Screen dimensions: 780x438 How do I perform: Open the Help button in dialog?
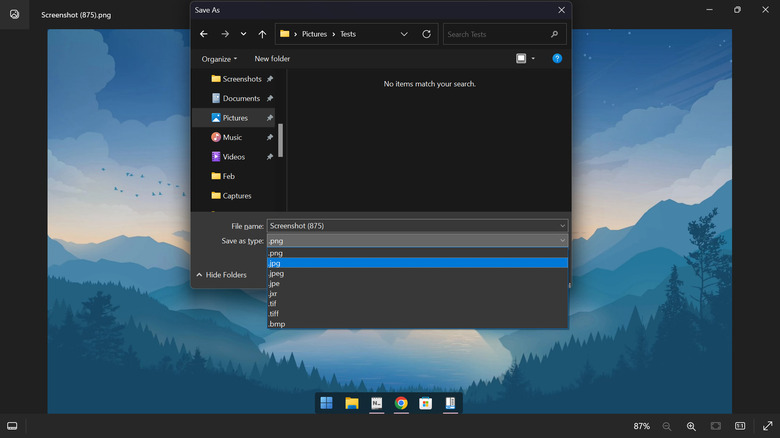(557, 59)
